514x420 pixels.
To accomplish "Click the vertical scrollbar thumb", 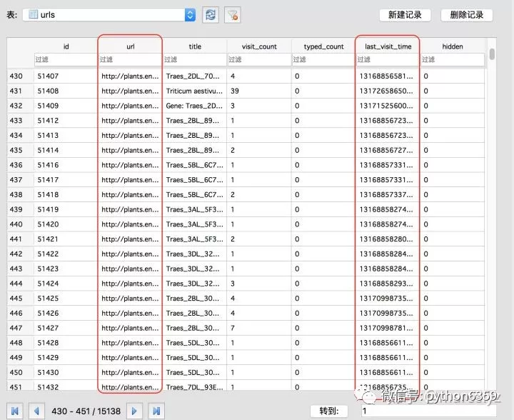I will tap(492, 54).
